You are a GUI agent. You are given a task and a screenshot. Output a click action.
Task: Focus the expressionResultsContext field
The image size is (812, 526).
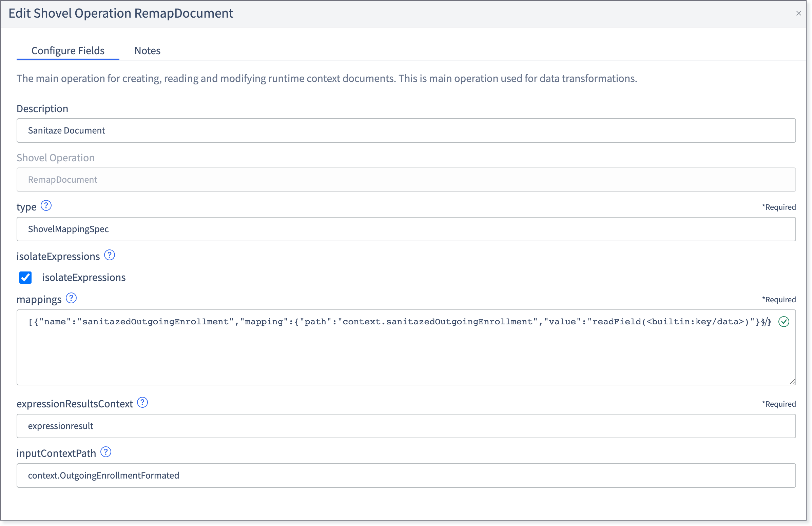[x=406, y=426]
